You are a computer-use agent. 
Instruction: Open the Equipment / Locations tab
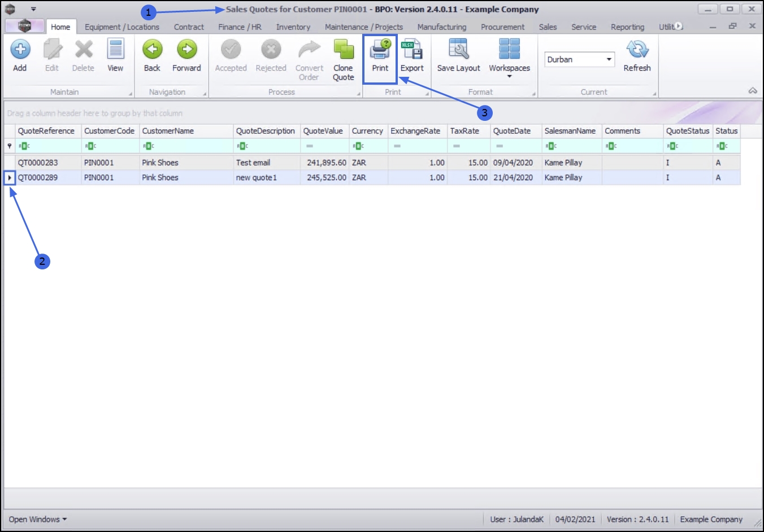click(x=122, y=27)
